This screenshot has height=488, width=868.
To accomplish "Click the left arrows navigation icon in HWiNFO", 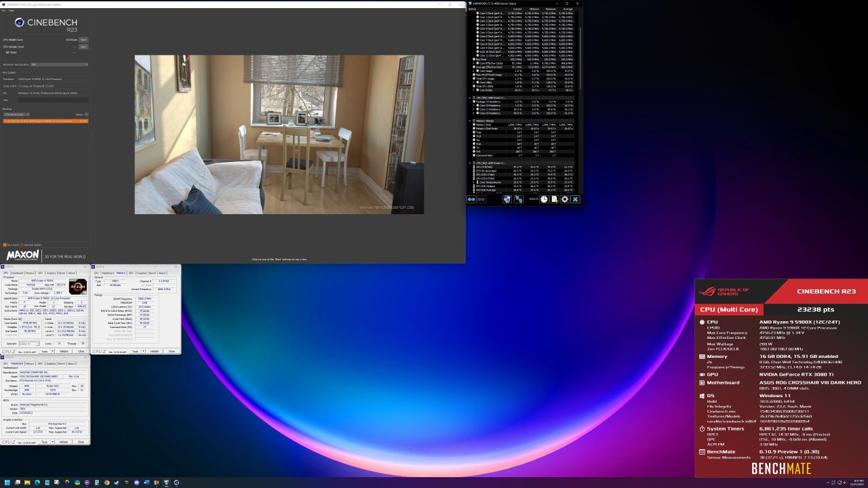I will (472, 199).
